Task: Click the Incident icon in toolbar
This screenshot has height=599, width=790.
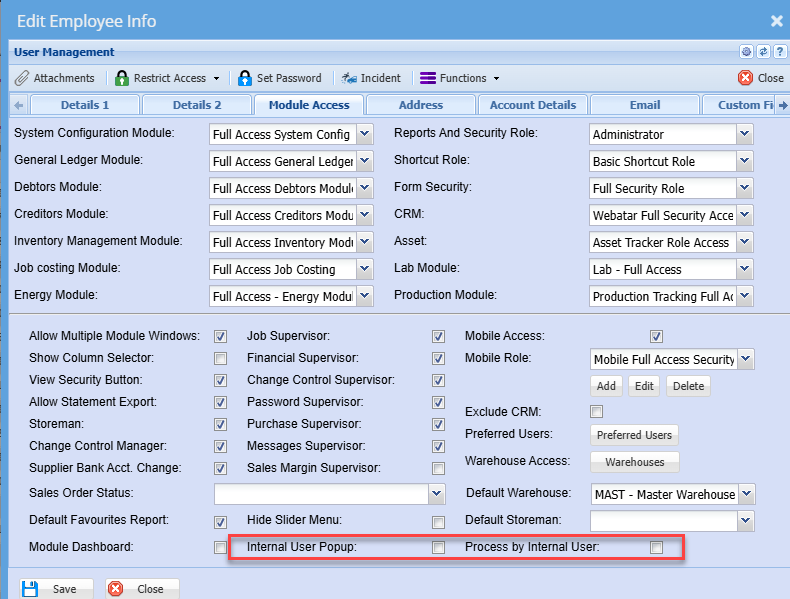Action: [349, 78]
